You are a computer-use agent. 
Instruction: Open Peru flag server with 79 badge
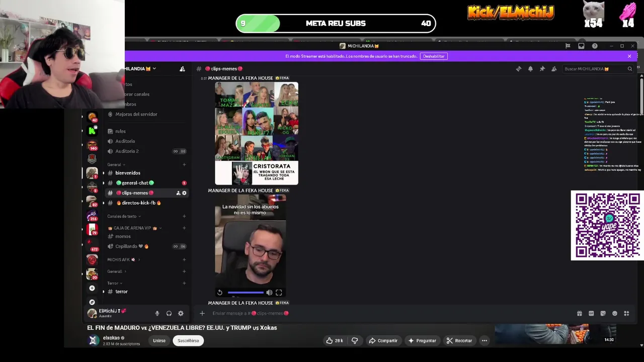point(92,230)
